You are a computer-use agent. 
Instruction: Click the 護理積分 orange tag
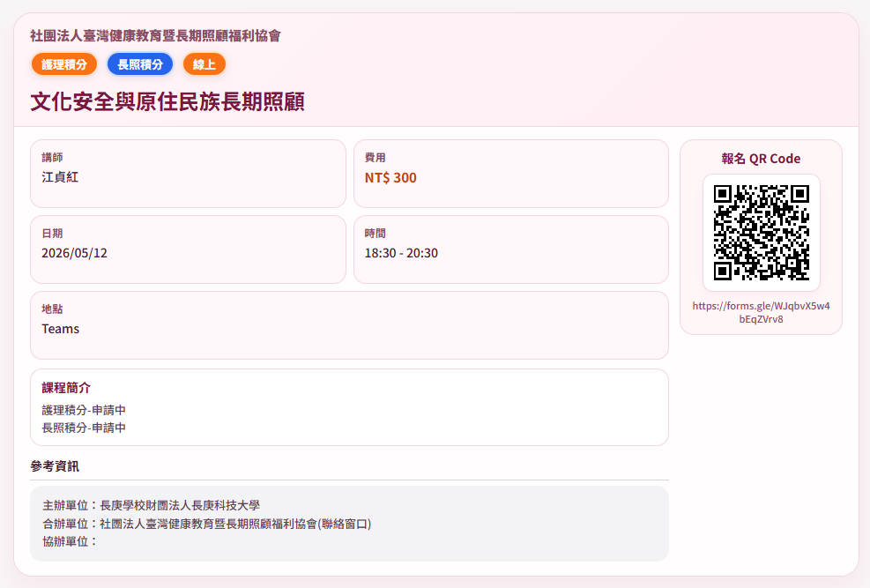tap(63, 64)
